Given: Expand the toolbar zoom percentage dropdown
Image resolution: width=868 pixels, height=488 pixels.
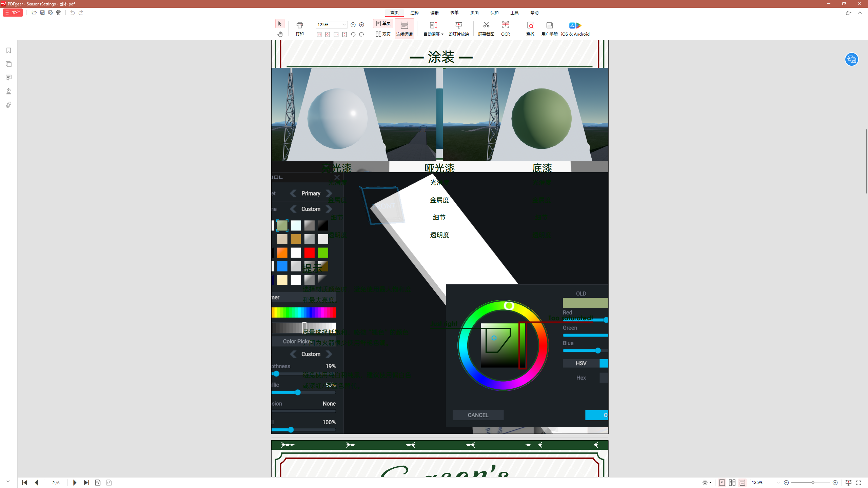Looking at the screenshot, I should click(x=344, y=25).
